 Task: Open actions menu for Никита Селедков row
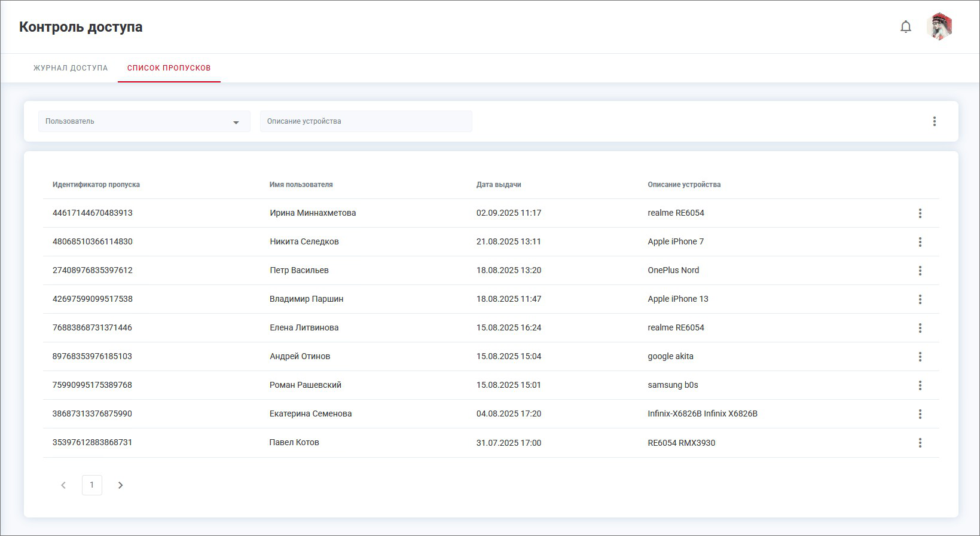[920, 242]
